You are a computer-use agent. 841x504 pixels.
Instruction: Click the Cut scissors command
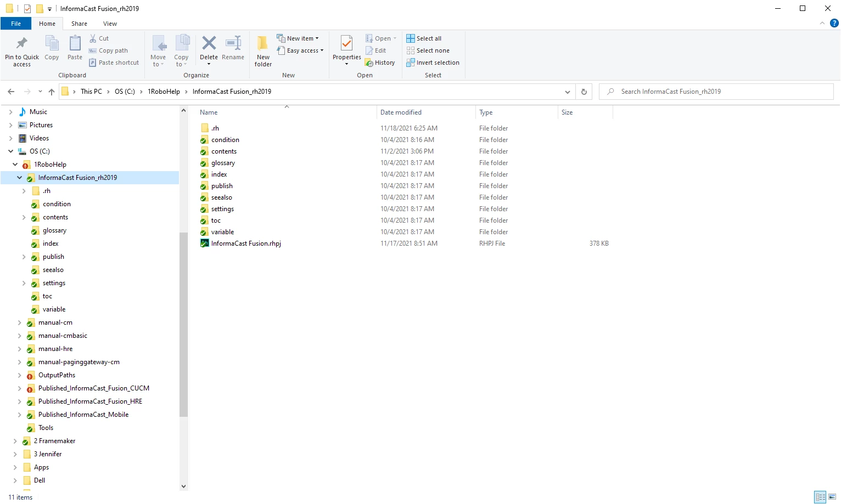(x=99, y=38)
